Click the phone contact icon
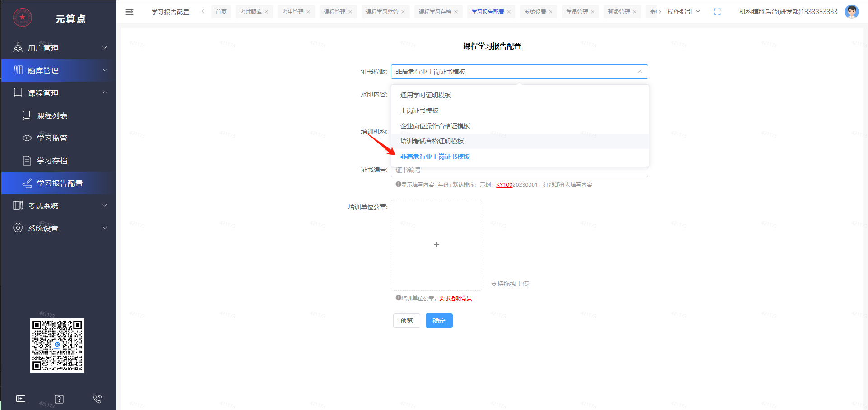The width and height of the screenshot is (868, 410). point(97,399)
